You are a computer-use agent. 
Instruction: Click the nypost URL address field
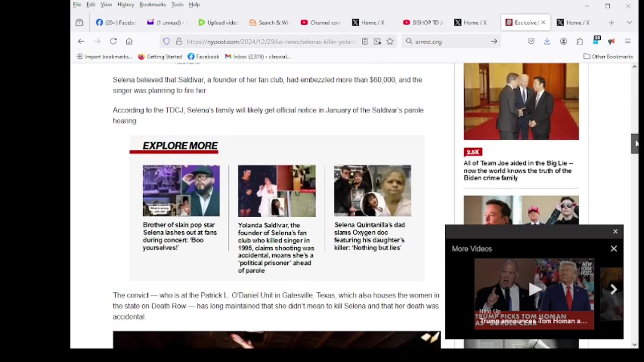pyautogui.click(x=272, y=41)
